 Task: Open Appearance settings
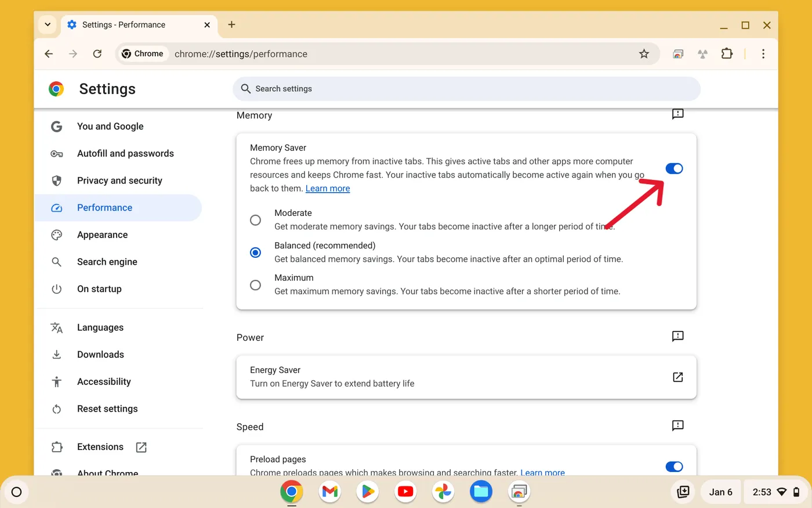[x=118, y=235]
